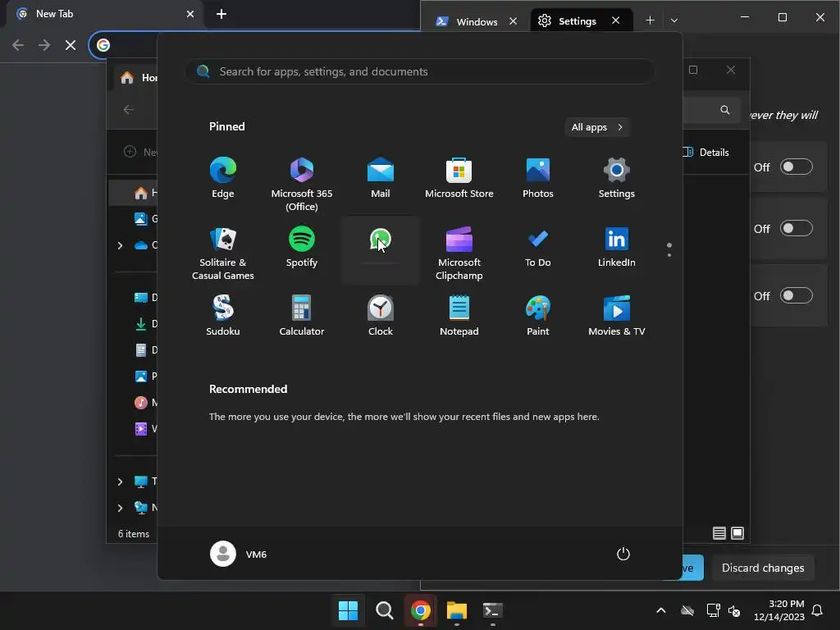Expand This PC node in Explorer tree
The width and height of the screenshot is (840, 630).
click(x=120, y=482)
